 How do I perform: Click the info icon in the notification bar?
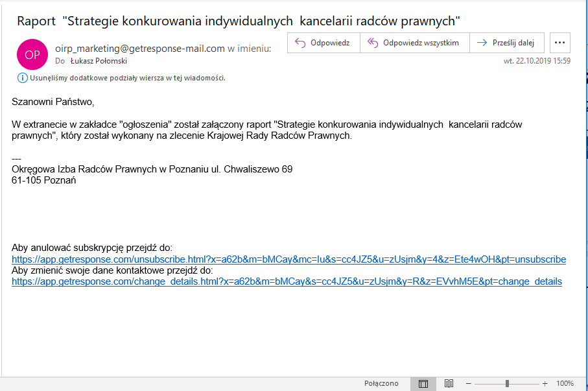(x=23, y=78)
